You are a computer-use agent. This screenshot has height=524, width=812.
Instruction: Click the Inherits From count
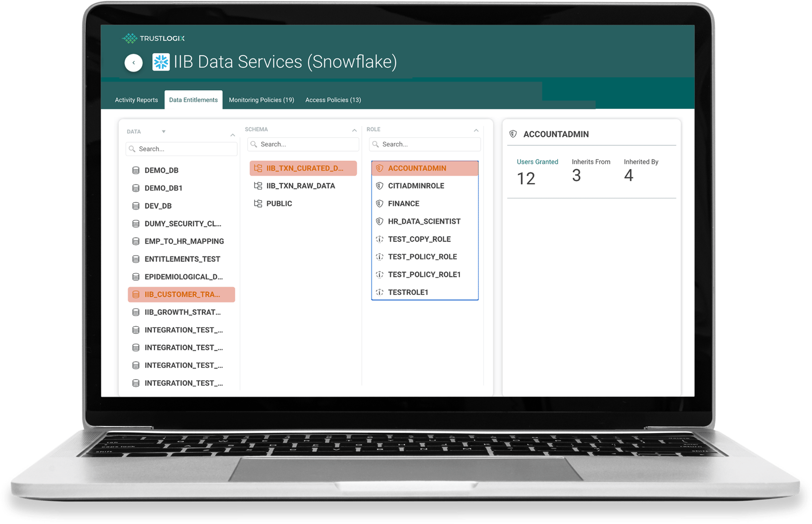pyautogui.click(x=576, y=176)
